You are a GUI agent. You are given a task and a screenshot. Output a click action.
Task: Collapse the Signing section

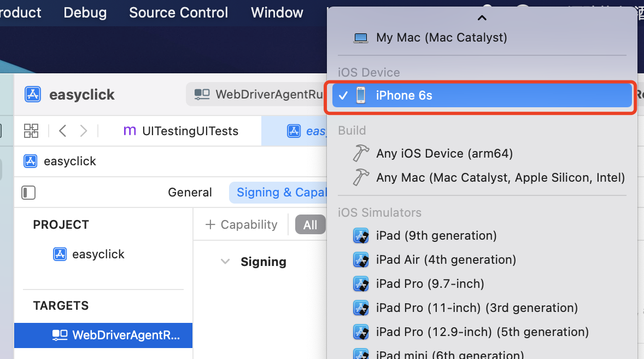pos(225,262)
